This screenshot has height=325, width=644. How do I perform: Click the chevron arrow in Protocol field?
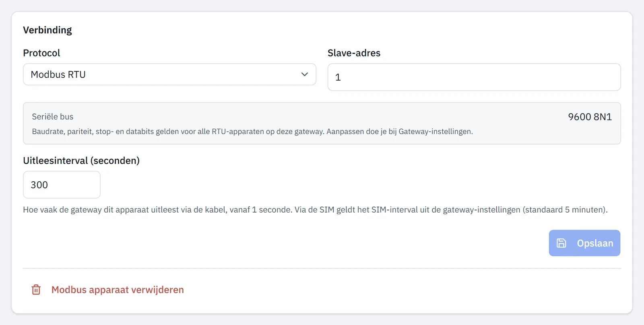305,74
